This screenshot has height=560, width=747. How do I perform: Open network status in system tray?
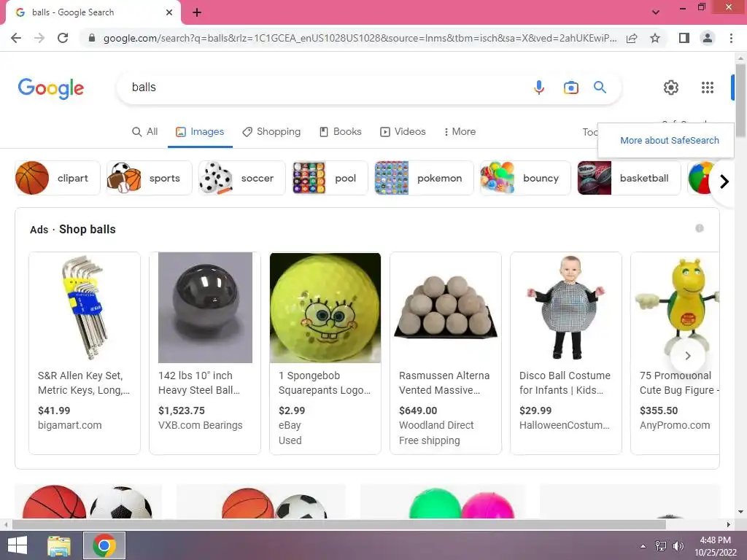point(661,546)
